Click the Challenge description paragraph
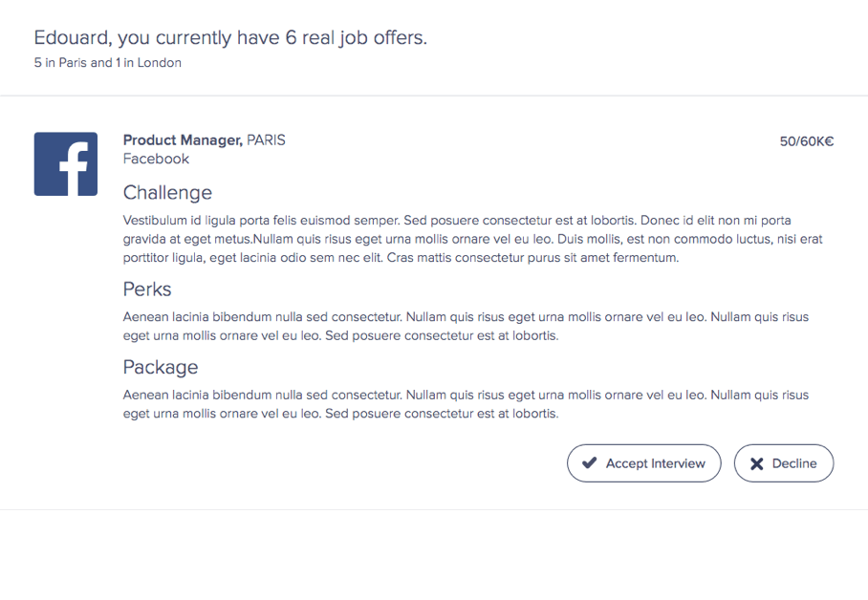 pos(473,239)
